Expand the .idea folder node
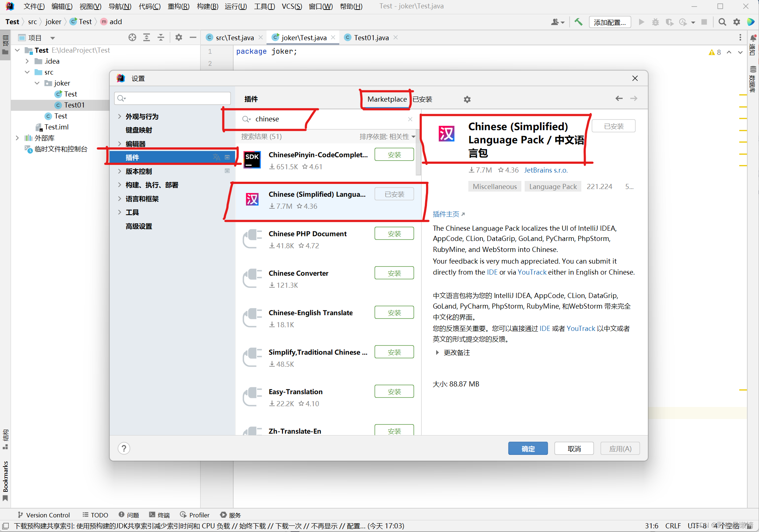The width and height of the screenshot is (759, 532). pyautogui.click(x=27, y=61)
